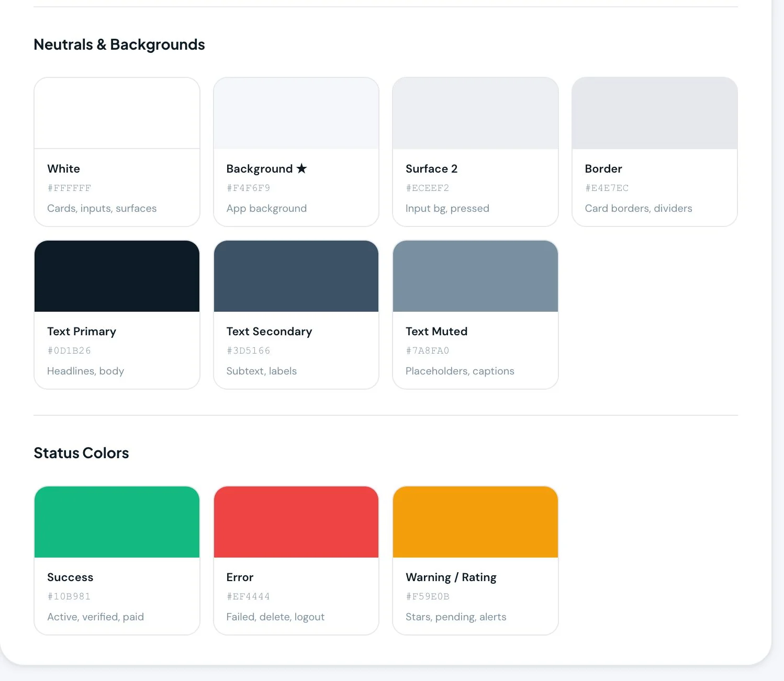Click the hex code #FFFFFF
This screenshot has width=784, height=681.
pyautogui.click(x=69, y=188)
